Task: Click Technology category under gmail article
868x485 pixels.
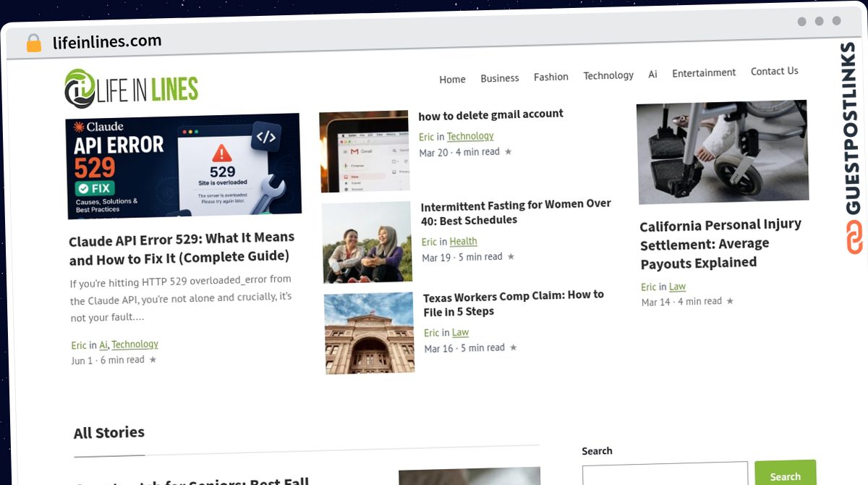Action: pyautogui.click(x=470, y=136)
